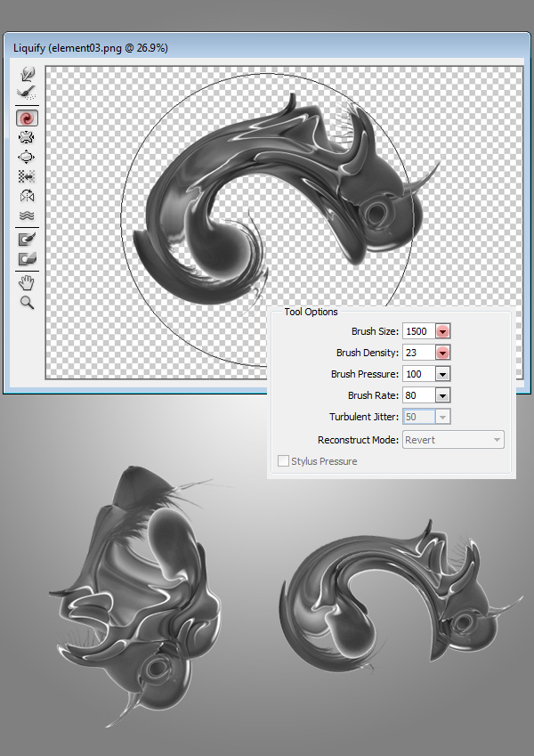Click the Brush Density value field
This screenshot has width=534, height=756.
(417, 353)
